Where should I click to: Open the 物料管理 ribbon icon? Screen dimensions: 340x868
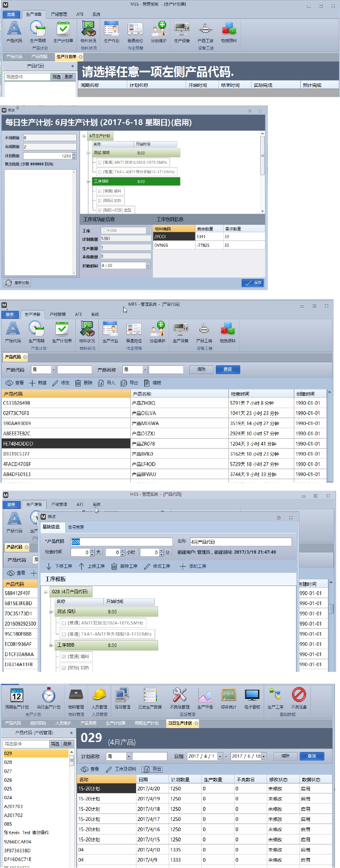pyautogui.click(x=76, y=697)
